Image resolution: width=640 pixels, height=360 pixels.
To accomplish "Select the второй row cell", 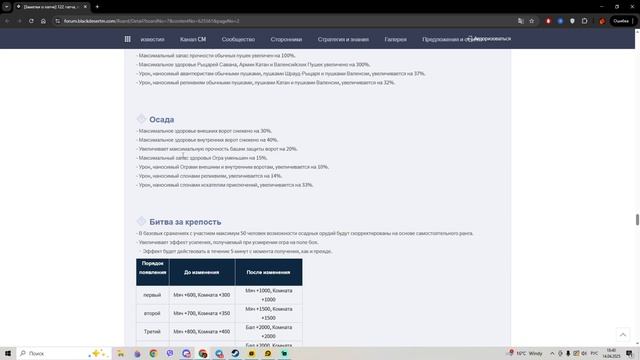I will pos(152,313).
